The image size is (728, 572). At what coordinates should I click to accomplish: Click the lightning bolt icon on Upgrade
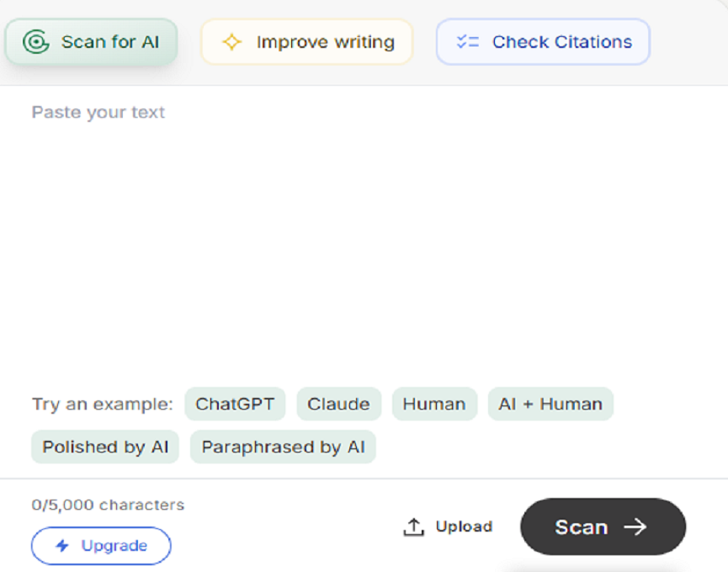pos(62,546)
